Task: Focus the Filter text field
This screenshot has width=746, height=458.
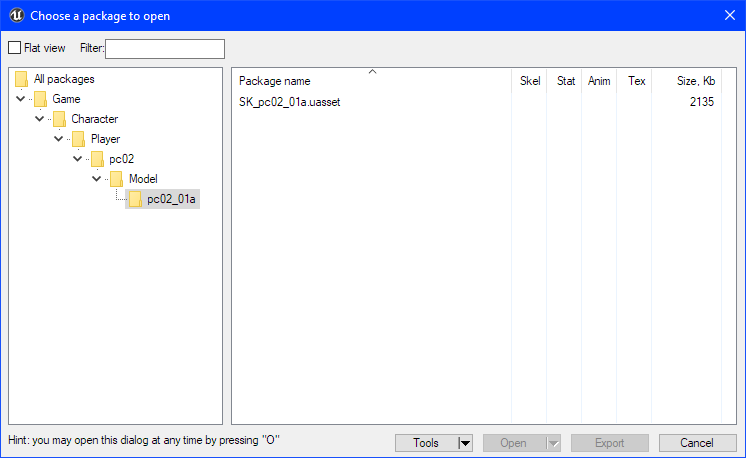Action: 165,49
